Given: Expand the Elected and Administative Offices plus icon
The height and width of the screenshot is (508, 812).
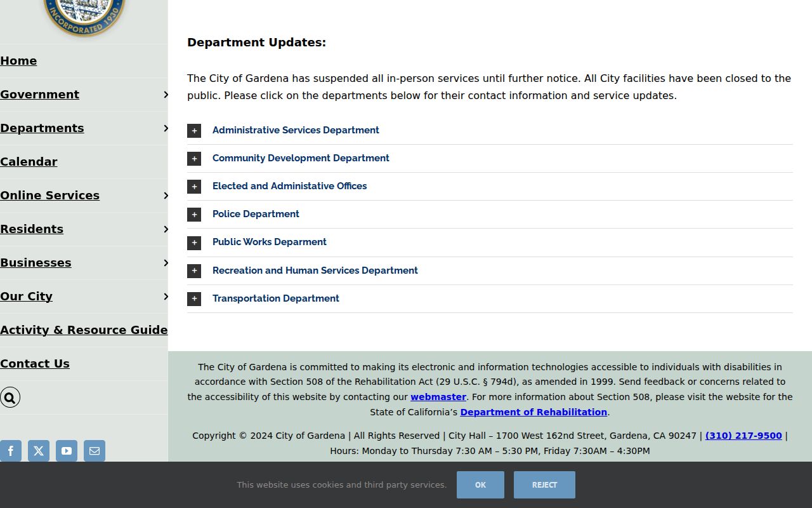Looking at the screenshot, I should [194, 186].
